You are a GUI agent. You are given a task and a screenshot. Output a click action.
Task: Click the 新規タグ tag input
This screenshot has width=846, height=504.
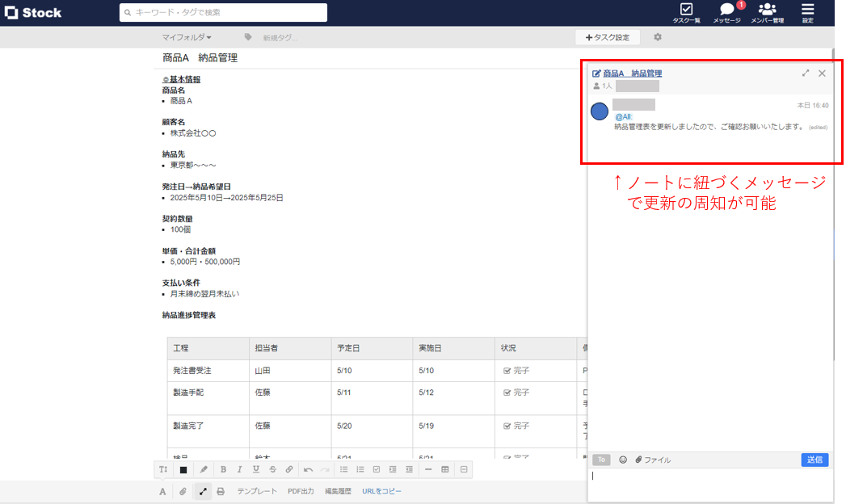click(x=280, y=38)
